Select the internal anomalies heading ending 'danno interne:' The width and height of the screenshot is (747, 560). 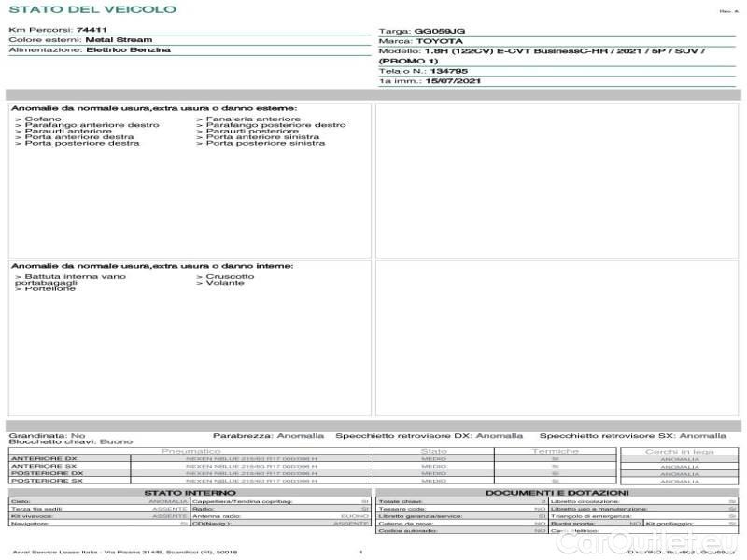click(x=152, y=266)
